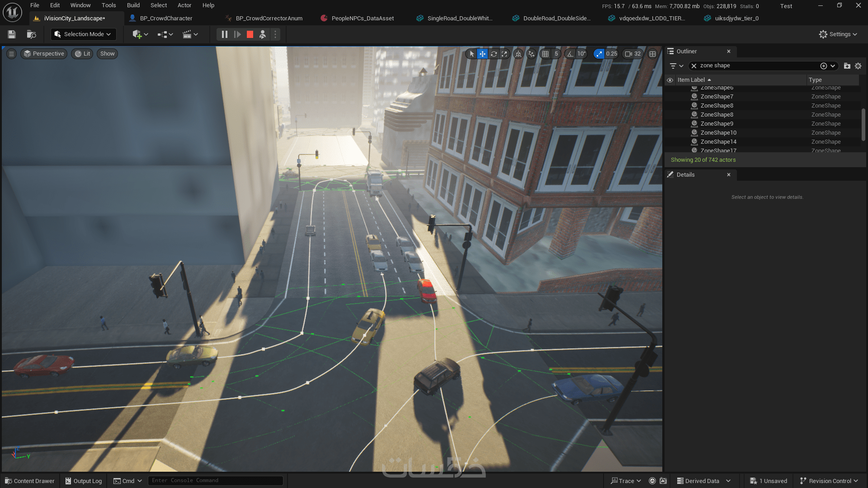Open the Revision Control dropdown
Screen dimensions: 868x488
coord(829,481)
